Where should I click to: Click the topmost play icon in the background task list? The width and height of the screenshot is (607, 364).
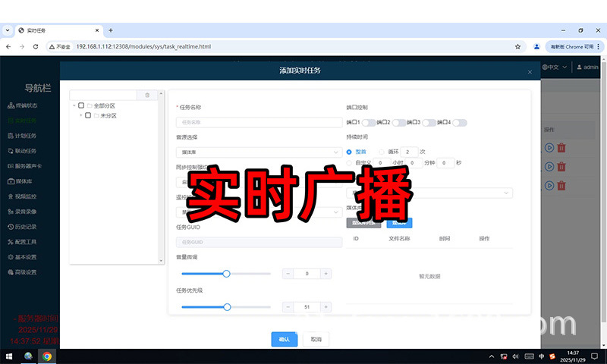point(549,147)
